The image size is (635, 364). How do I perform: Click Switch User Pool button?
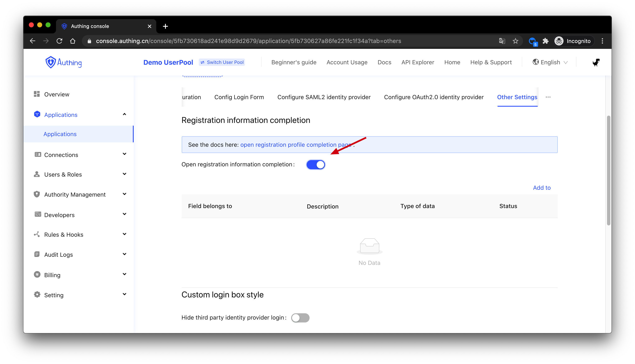pos(222,62)
